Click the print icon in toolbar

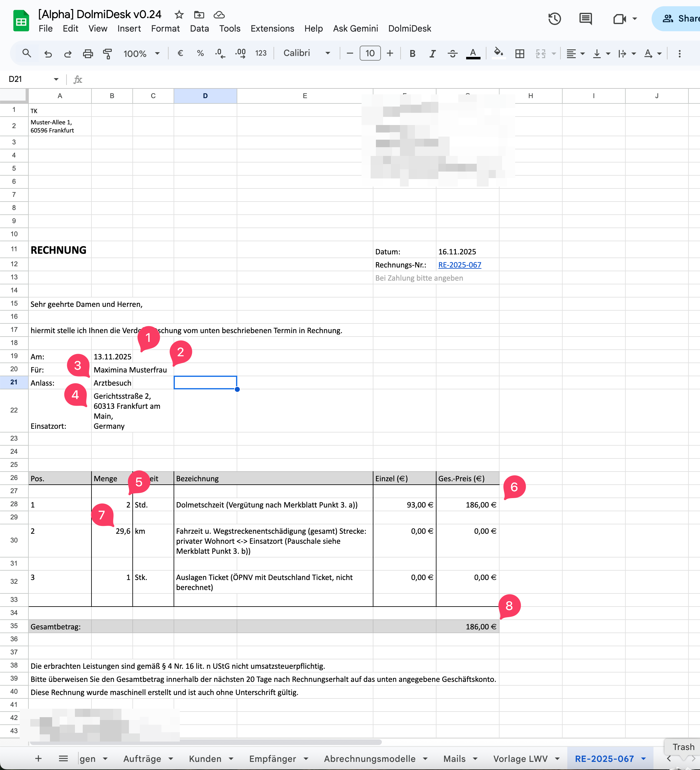(x=88, y=53)
